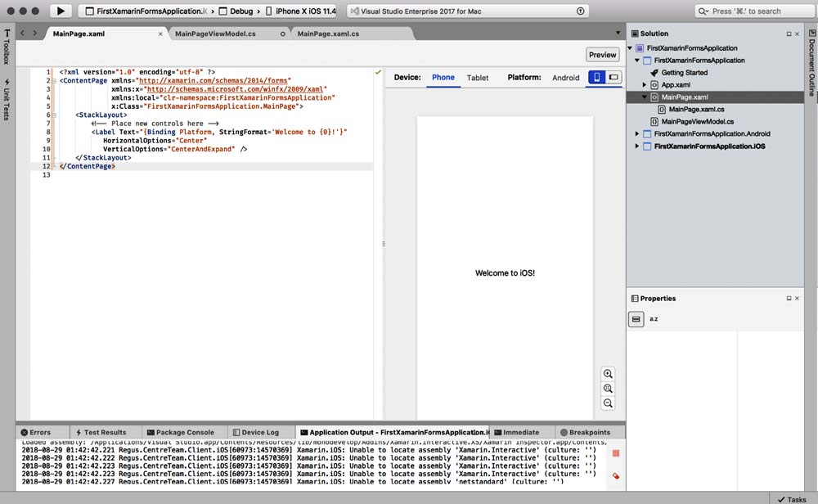Follow the xamarin.com schemas link in code
Viewport: 818px width, 504px height.
213,80
